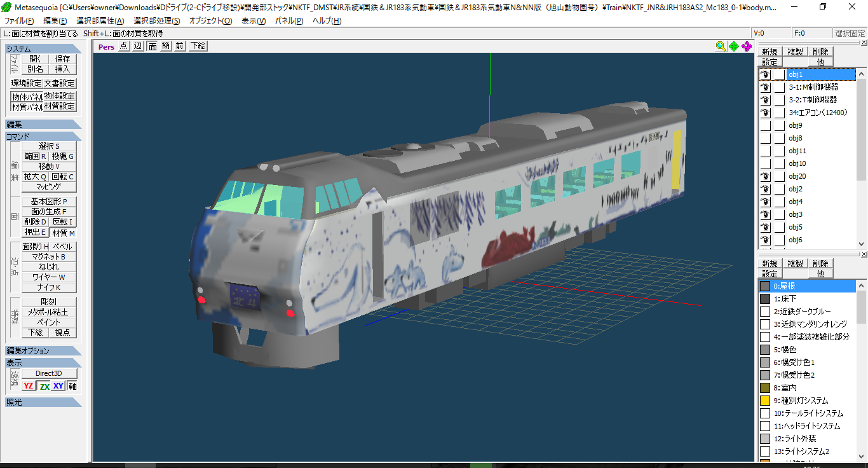868x468 pixels.
Task: Select the 拡大 Q scale command
Action: pos(36,177)
